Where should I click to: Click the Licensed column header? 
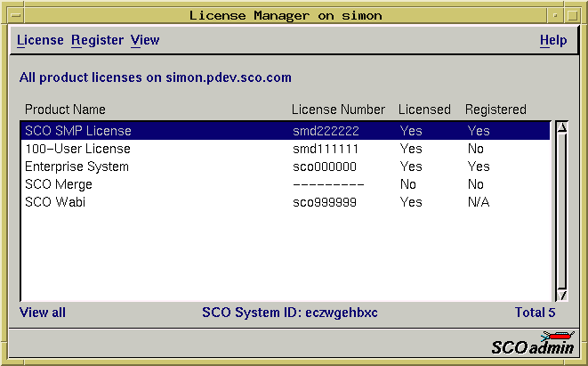pyautogui.click(x=424, y=110)
